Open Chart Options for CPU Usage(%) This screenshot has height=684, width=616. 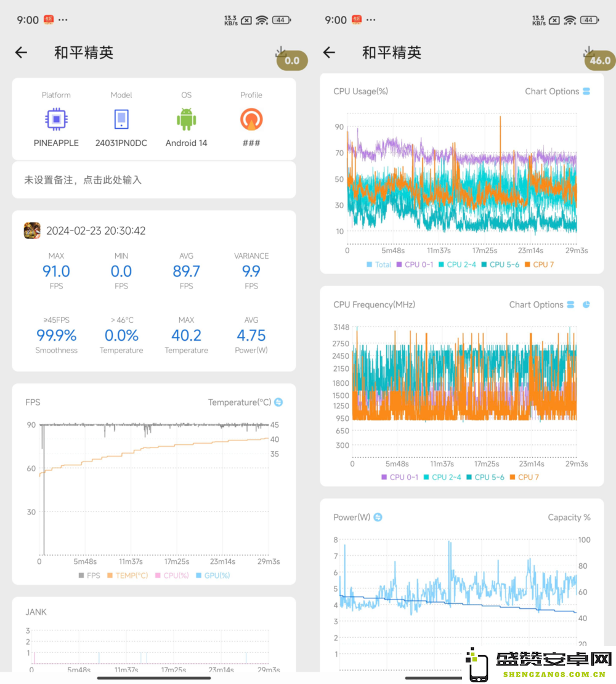(557, 91)
